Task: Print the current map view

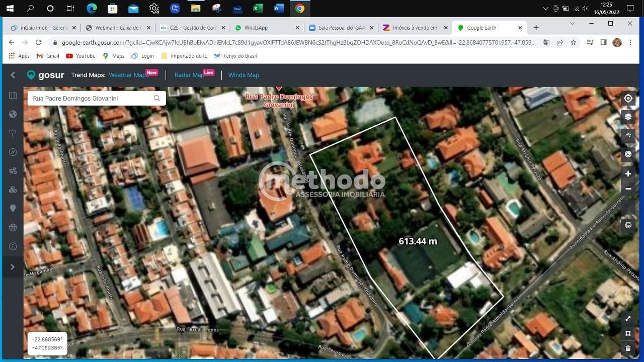Action: (x=628, y=225)
